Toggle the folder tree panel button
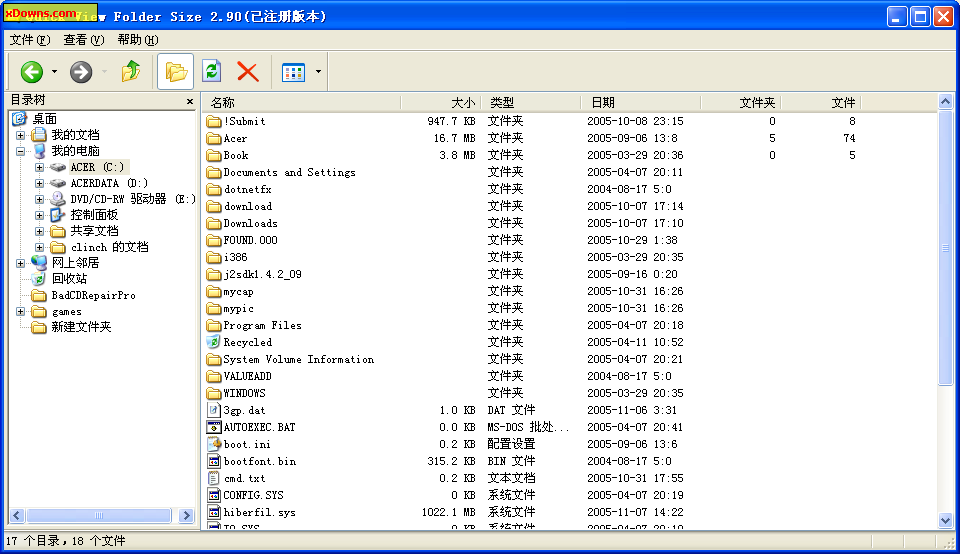This screenshot has width=960, height=554. pos(176,72)
